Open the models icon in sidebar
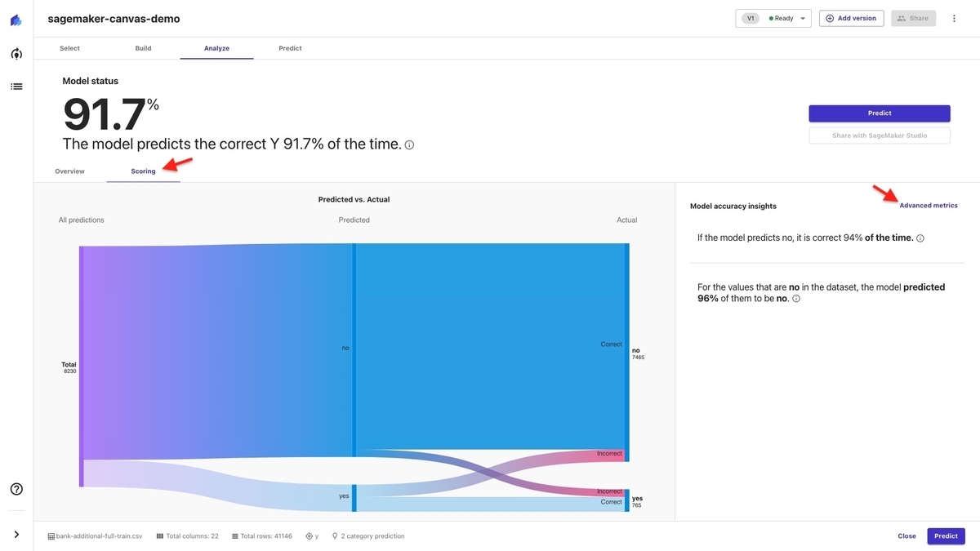The width and height of the screenshot is (980, 551). coord(16,54)
